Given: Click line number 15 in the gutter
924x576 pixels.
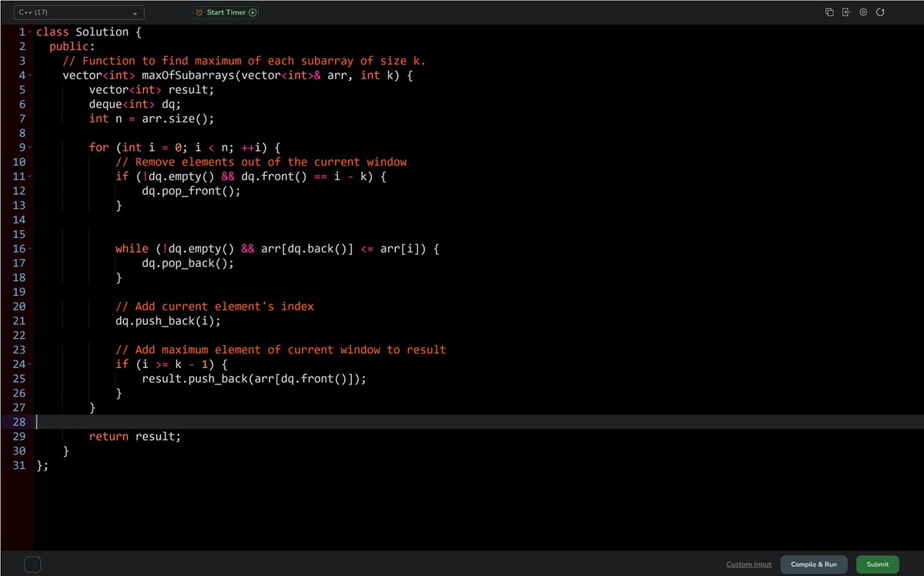Looking at the screenshot, I should pyautogui.click(x=18, y=234).
